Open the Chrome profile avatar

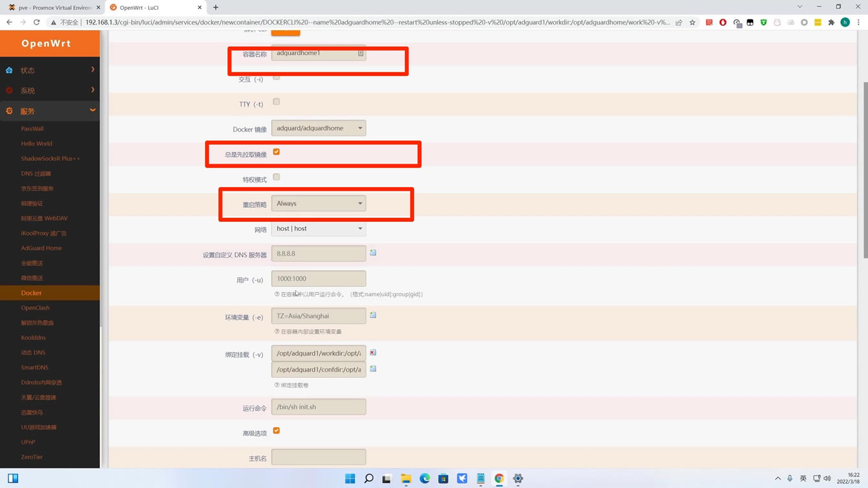pyautogui.click(x=845, y=22)
